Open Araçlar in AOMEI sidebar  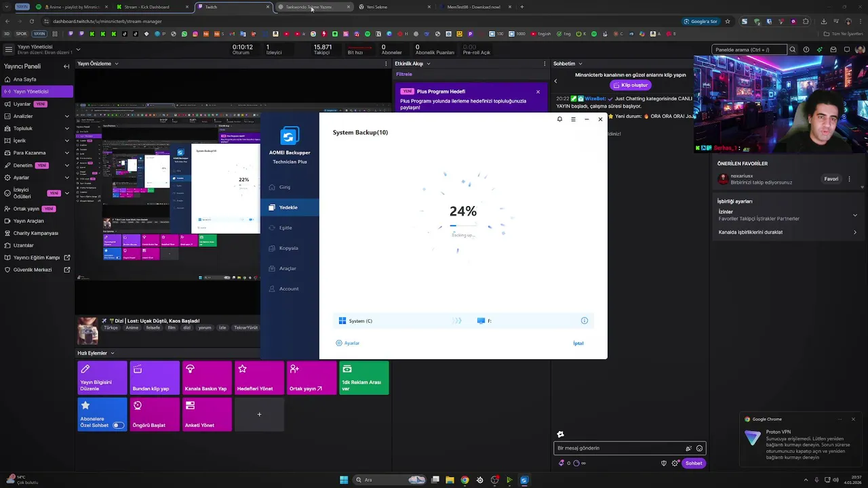[290, 268]
